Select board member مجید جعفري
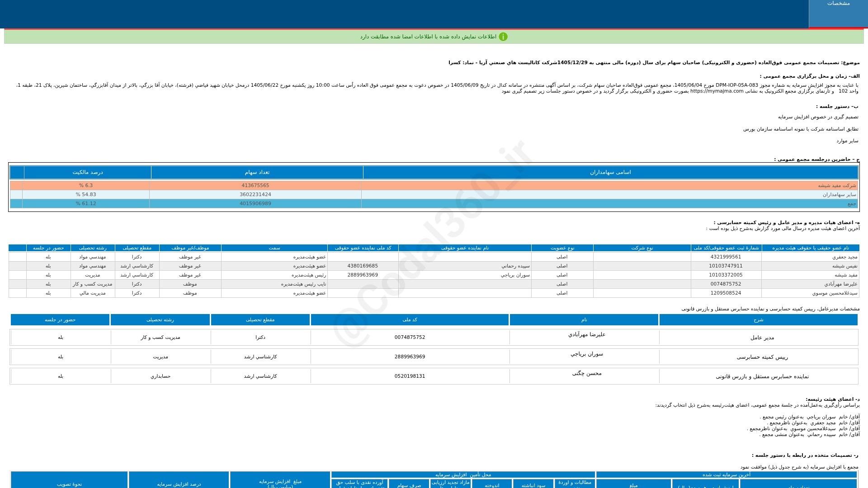Image resolution: width=868 pixels, height=488 pixels. (844, 257)
